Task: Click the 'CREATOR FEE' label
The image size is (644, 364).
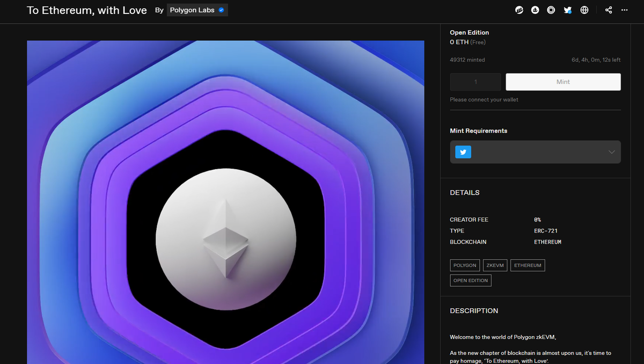Action: point(469,220)
